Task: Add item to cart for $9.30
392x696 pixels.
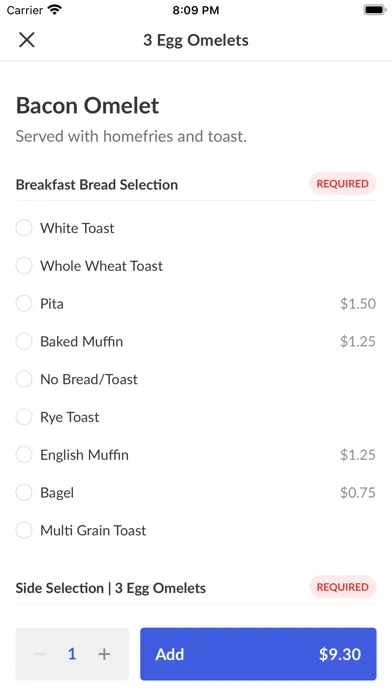Action: (258, 654)
